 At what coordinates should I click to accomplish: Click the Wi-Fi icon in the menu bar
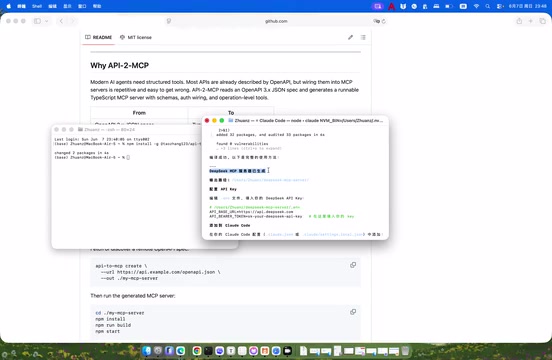(476, 6)
